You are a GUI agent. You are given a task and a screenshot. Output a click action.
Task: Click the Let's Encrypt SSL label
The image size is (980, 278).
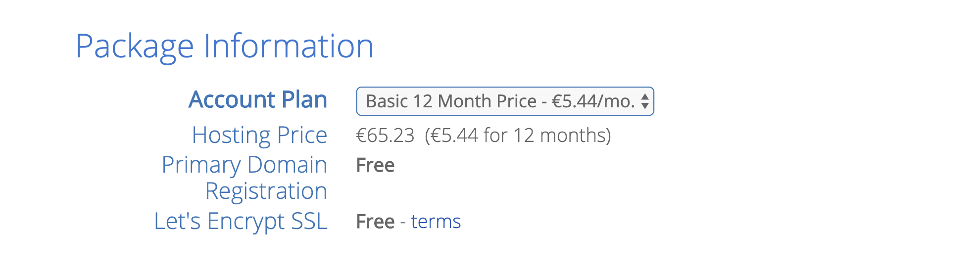241,221
